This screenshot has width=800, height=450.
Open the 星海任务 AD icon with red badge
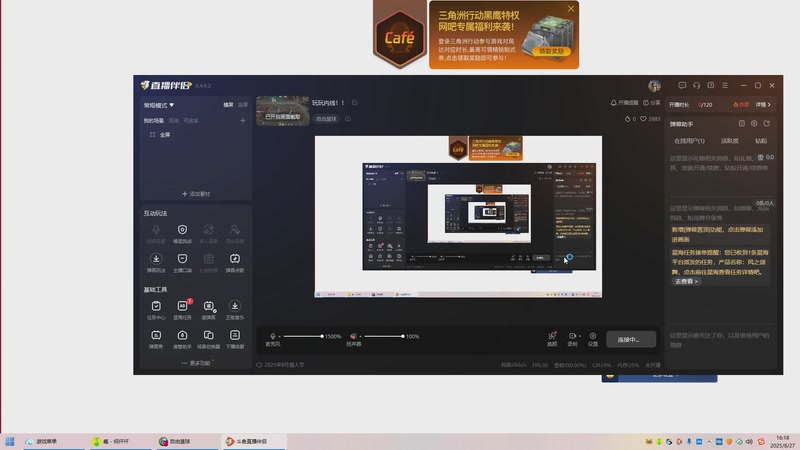[x=182, y=306]
